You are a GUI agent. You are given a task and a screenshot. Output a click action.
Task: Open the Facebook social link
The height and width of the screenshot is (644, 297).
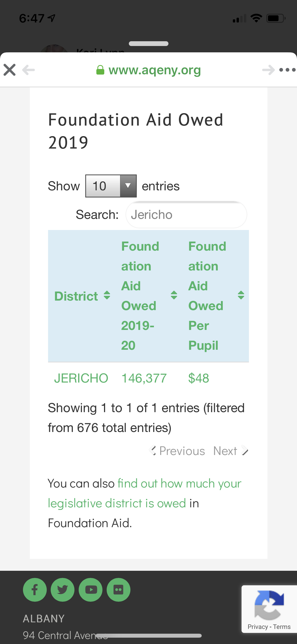[35, 590]
